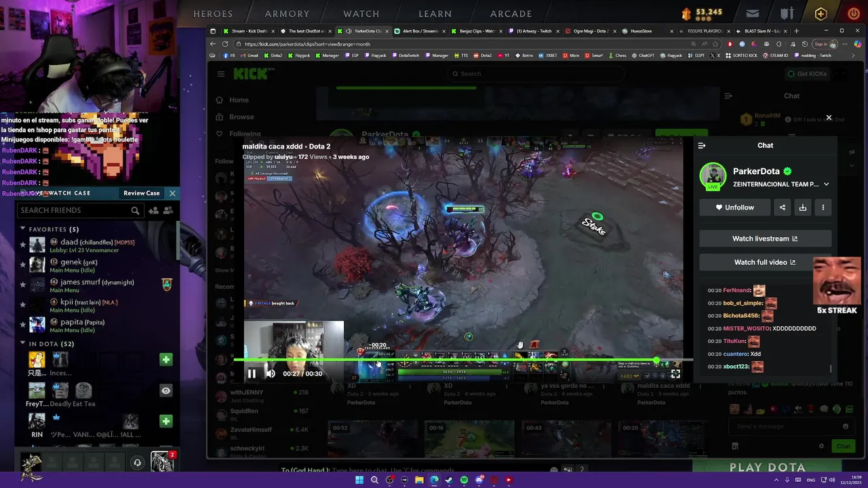Click the red Dota power icon
Screen dimensions: 868x488
click(x=854, y=14)
